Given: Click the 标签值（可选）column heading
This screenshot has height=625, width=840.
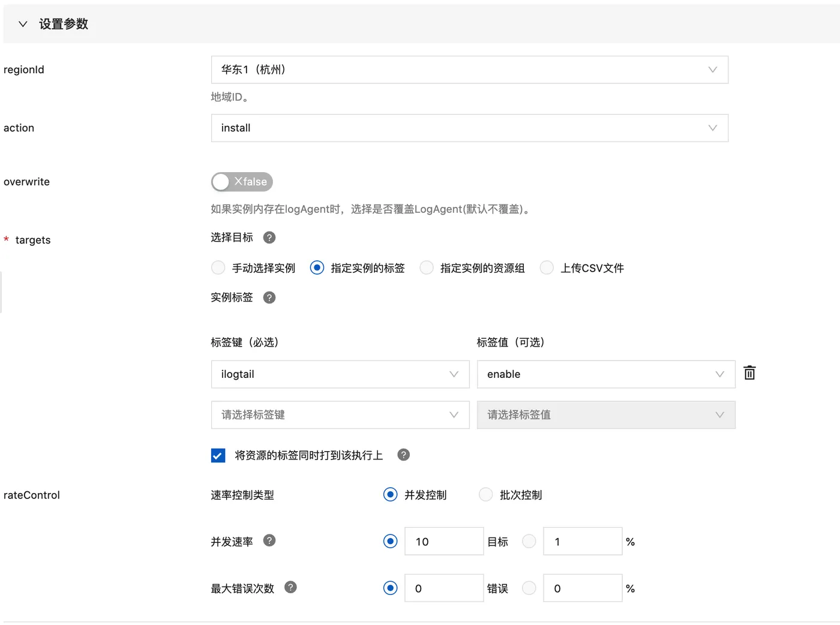Looking at the screenshot, I should pos(511,342).
